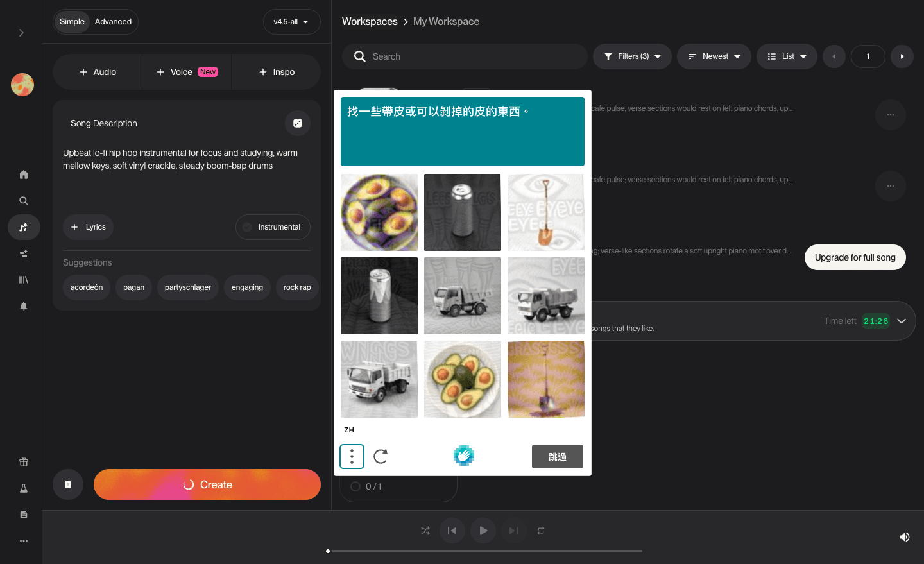Select the white-plate avocado image
The height and width of the screenshot is (564, 924).
[x=463, y=379]
